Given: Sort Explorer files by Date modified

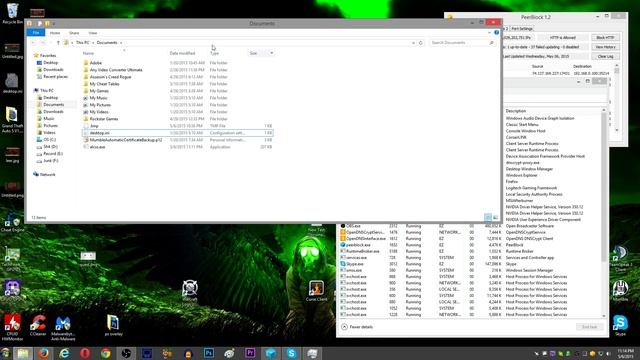Looking at the screenshot, I should 182,53.
